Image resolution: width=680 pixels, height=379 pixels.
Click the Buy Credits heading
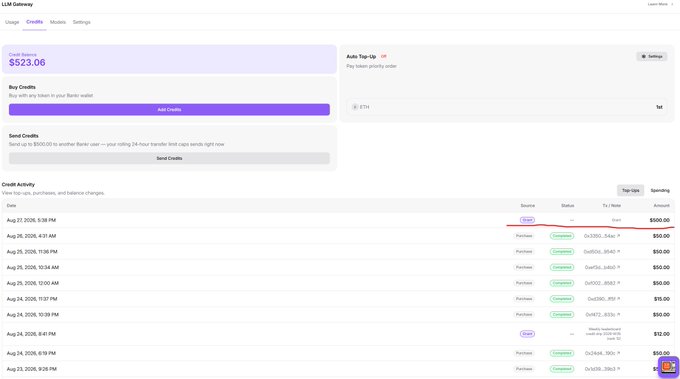(x=22, y=87)
